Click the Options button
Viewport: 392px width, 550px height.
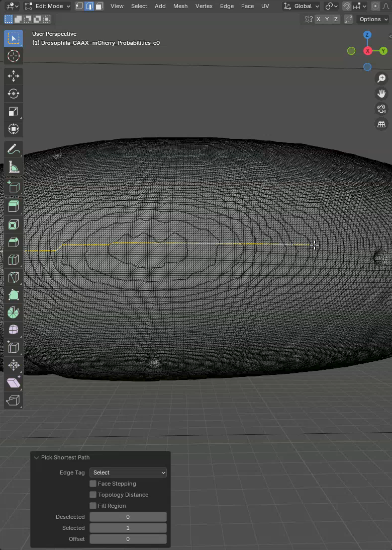(373, 19)
